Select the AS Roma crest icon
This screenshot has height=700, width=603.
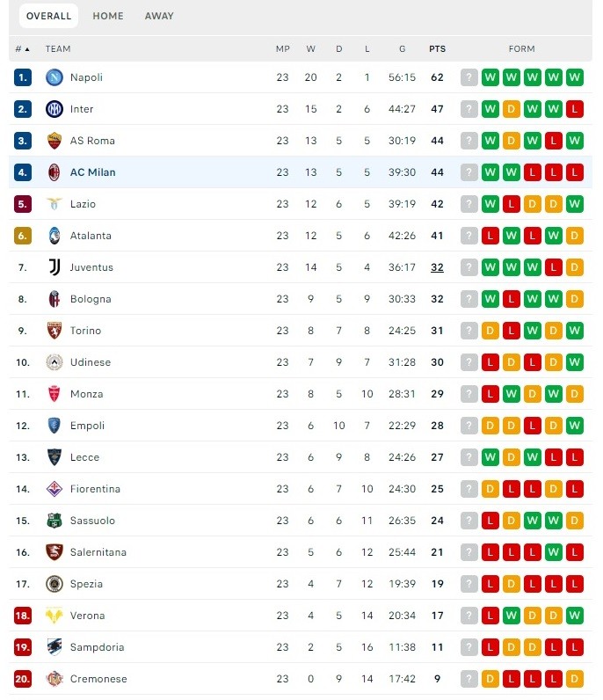coord(54,141)
